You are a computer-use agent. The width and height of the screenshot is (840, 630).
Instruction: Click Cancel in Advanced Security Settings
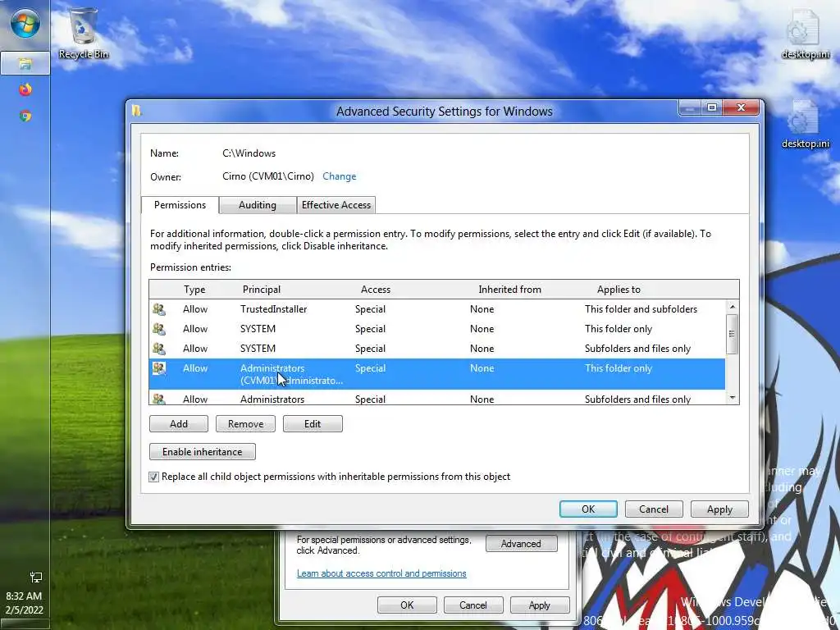coord(654,509)
